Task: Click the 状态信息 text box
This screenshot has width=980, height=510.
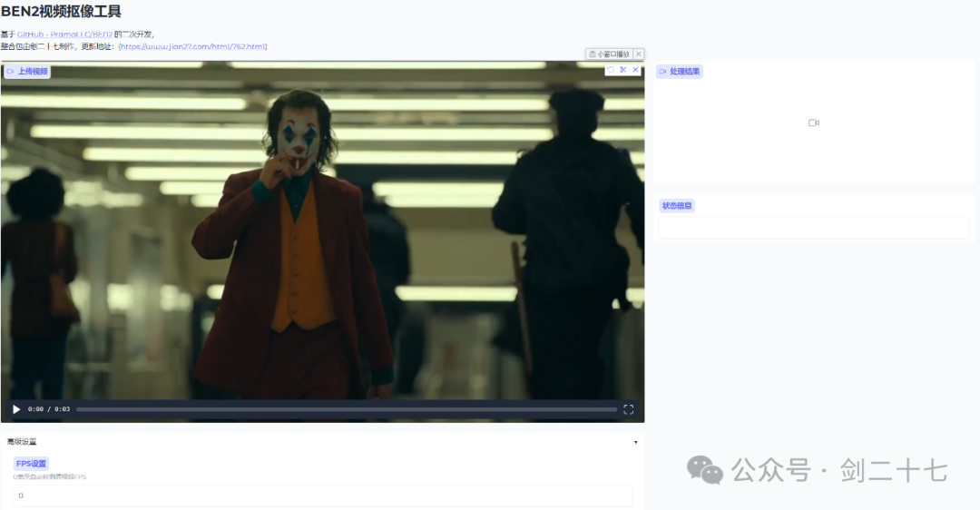Action: point(813,228)
